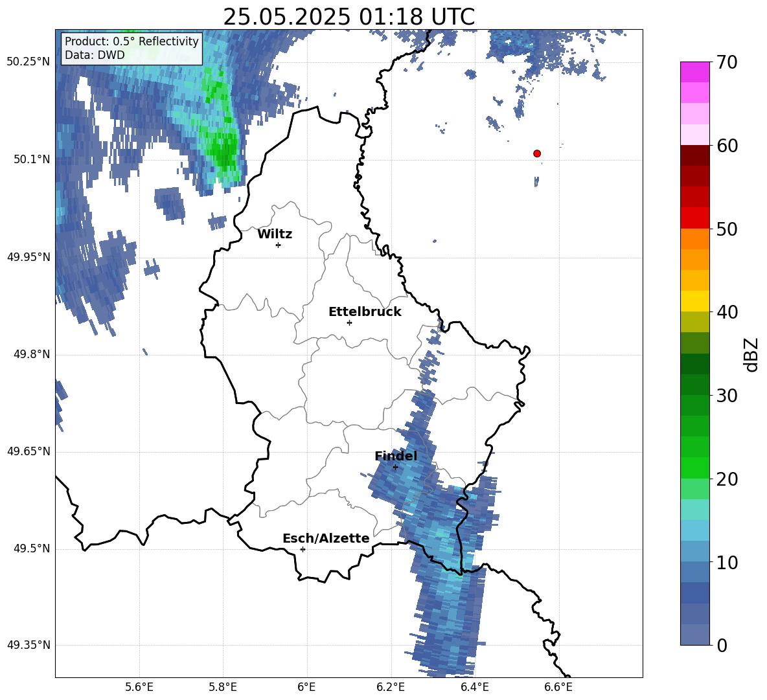Screen dimensions: 767x700
Task: Click the colorbar 20 tick label
Action: click(727, 479)
